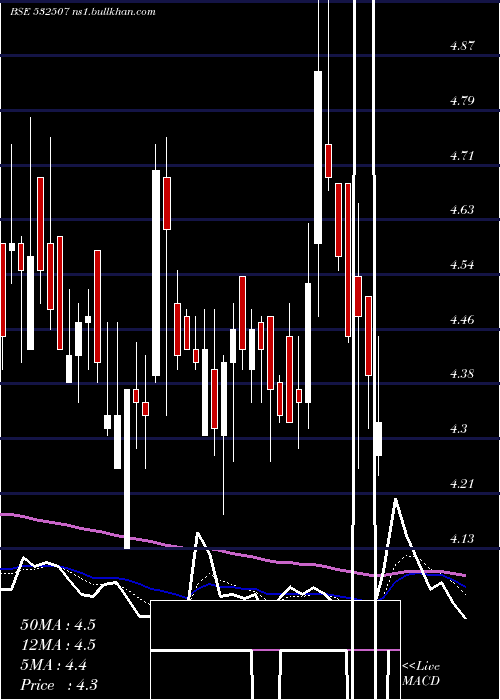Click the 4.46 price axis label

pos(462,320)
